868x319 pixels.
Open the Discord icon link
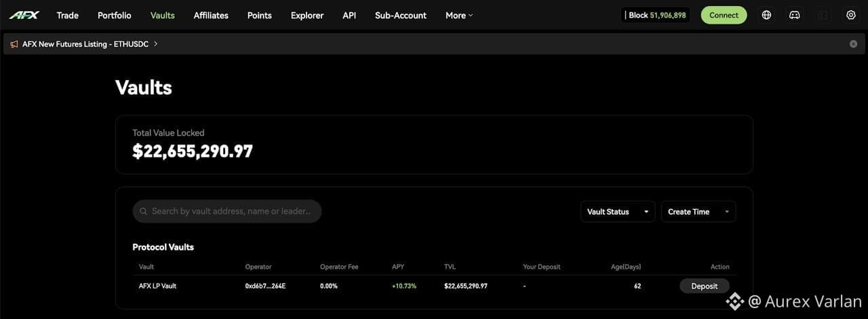coord(795,15)
